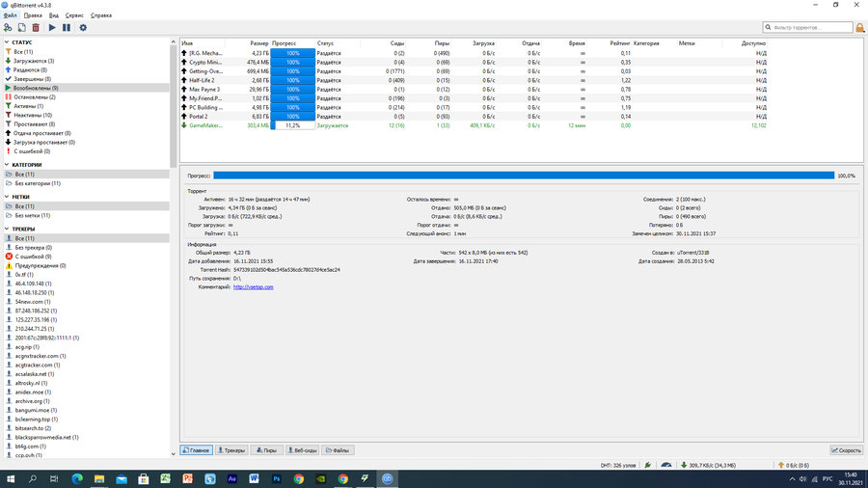Select the Portal 2 torrent row
The width and height of the screenshot is (868, 488).
pos(474,117)
